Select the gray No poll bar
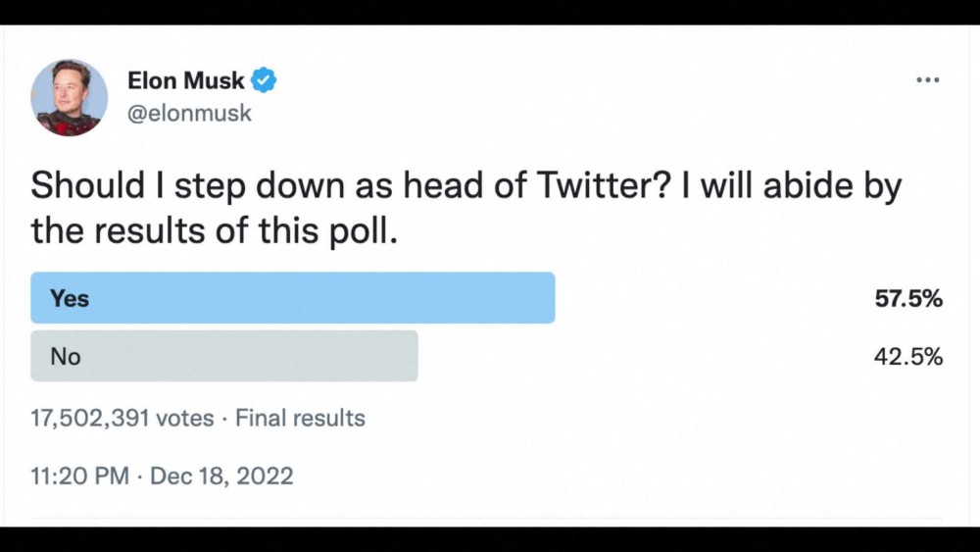The width and height of the screenshot is (980, 552). pyautogui.click(x=224, y=356)
